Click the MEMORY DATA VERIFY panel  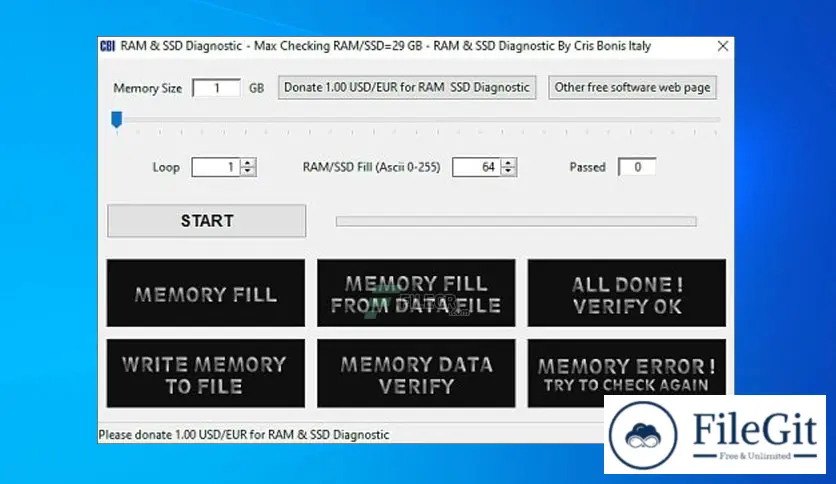click(416, 374)
